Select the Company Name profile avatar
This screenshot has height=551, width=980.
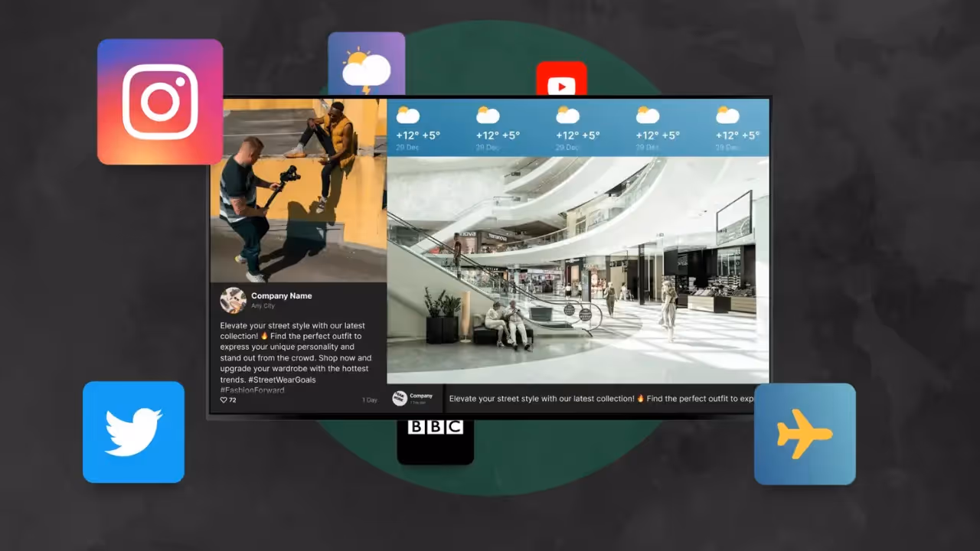click(233, 300)
